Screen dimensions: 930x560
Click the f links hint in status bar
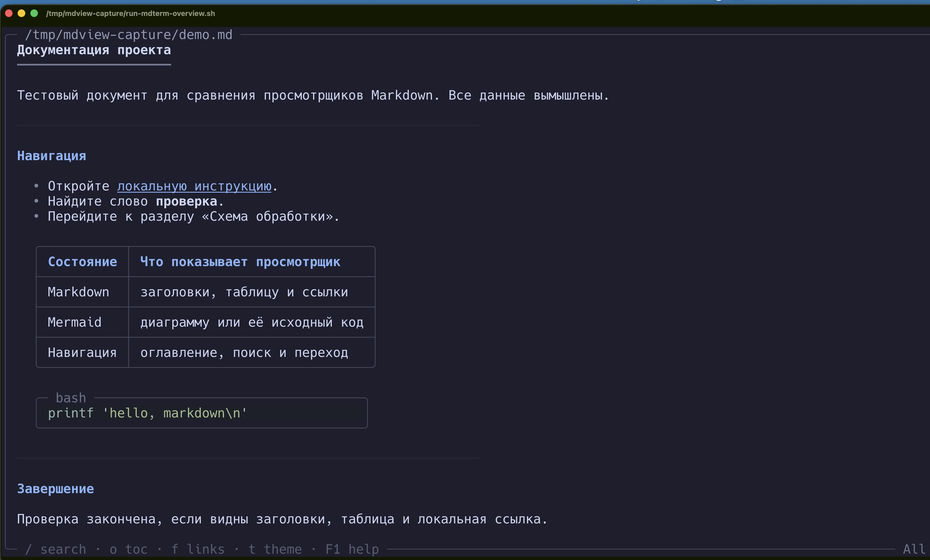198,550
